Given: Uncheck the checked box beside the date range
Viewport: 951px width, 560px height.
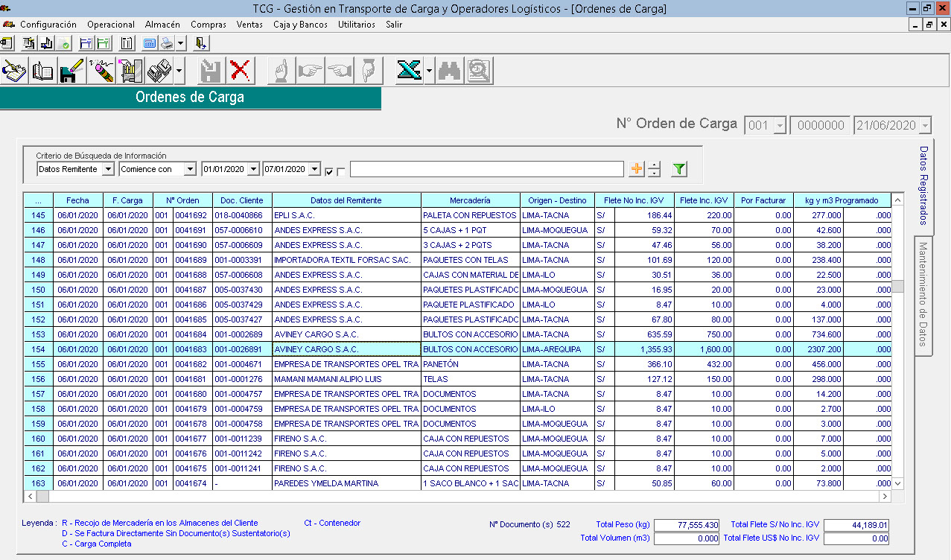Looking at the screenshot, I should point(329,172).
